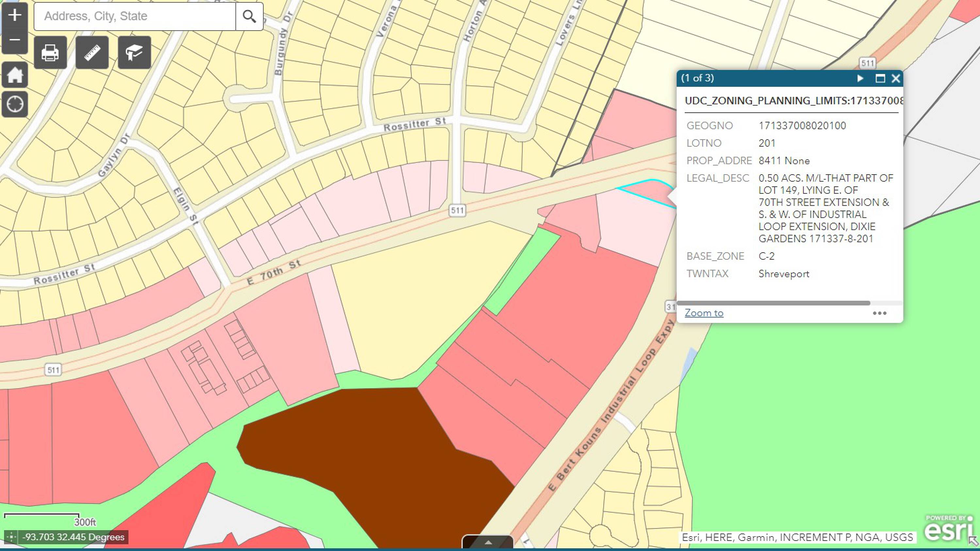
Task: Maximize the popup info window
Action: point(880,78)
